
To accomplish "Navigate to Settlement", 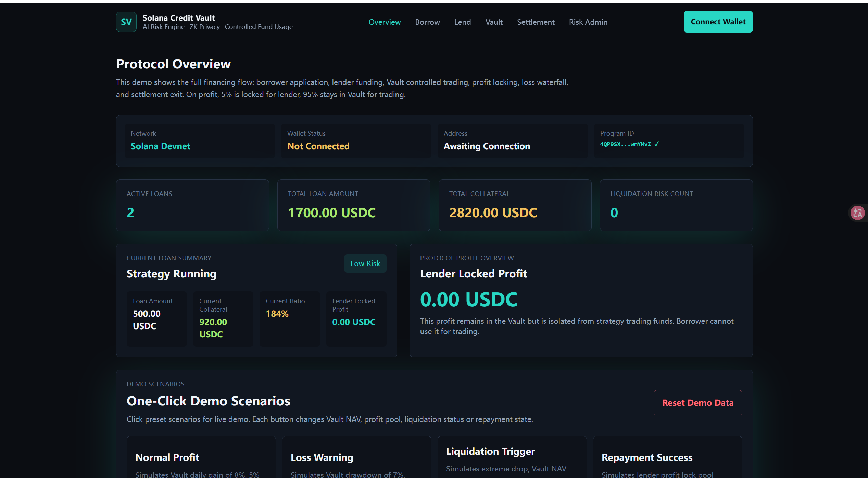I will (536, 22).
